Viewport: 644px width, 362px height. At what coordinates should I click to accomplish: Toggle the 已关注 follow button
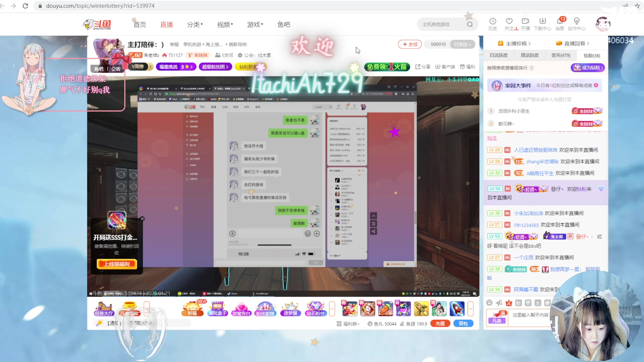point(462,44)
